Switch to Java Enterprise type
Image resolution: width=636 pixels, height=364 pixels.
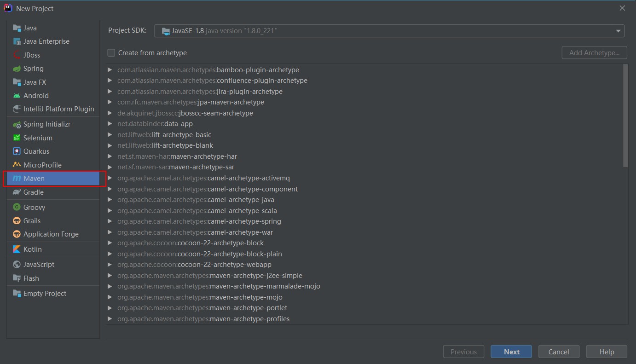coord(53,41)
